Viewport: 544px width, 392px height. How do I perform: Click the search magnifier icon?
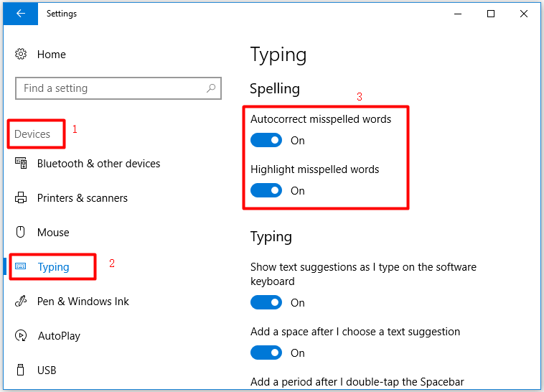(211, 88)
